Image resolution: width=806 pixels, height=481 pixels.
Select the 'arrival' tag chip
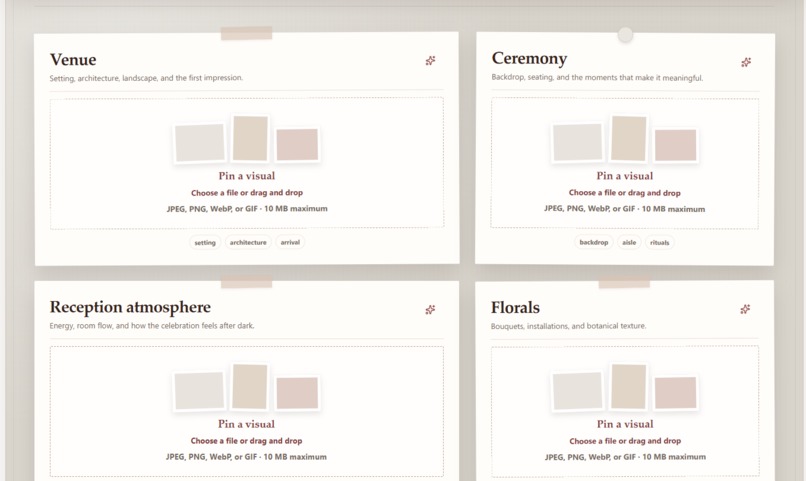(x=290, y=243)
